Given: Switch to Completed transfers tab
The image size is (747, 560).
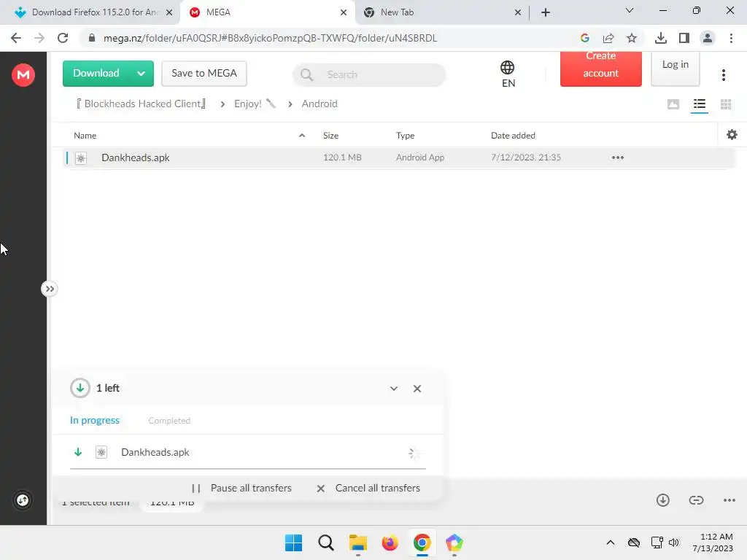Looking at the screenshot, I should click(169, 421).
